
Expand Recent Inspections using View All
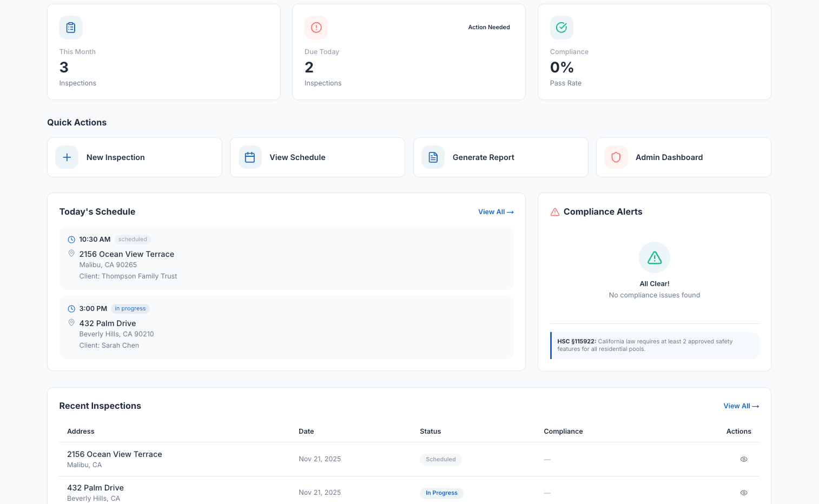(x=741, y=406)
